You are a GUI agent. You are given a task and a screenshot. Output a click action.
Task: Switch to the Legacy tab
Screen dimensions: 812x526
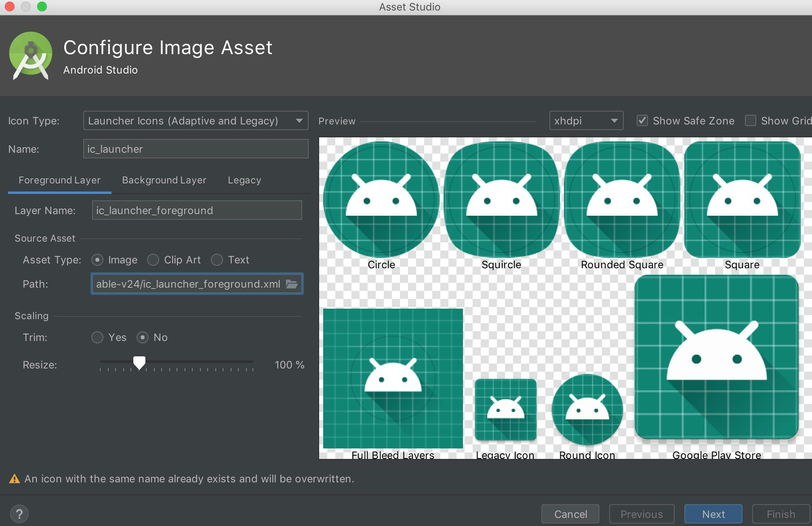pyautogui.click(x=244, y=180)
